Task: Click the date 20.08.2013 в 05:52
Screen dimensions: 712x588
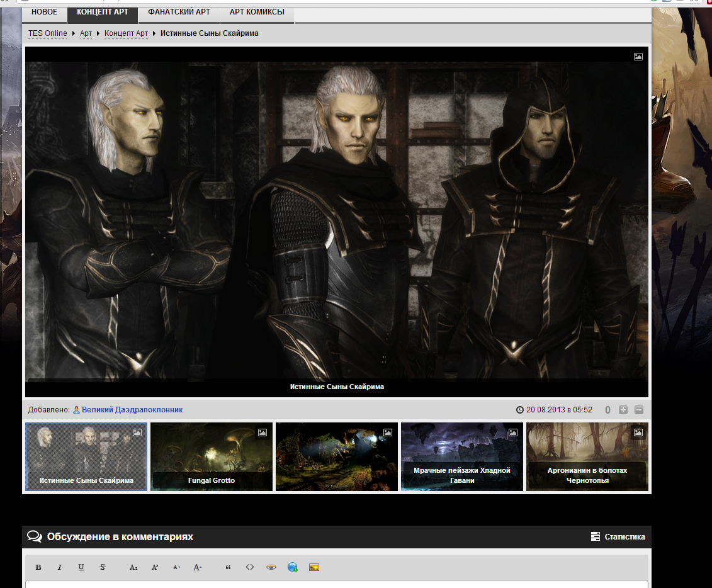Action: 560,410
